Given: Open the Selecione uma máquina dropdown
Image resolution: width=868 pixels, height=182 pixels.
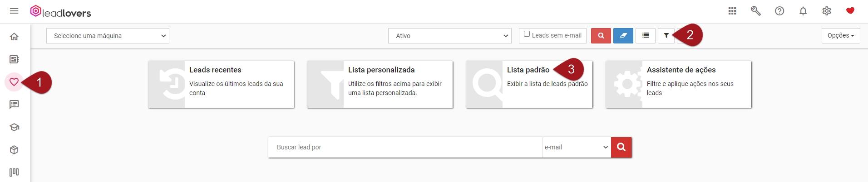Looking at the screenshot, I should coord(108,36).
